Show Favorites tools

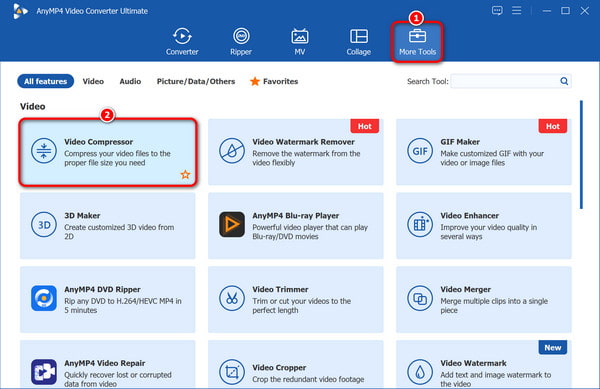pyautogui.click(x=274, y=81)
